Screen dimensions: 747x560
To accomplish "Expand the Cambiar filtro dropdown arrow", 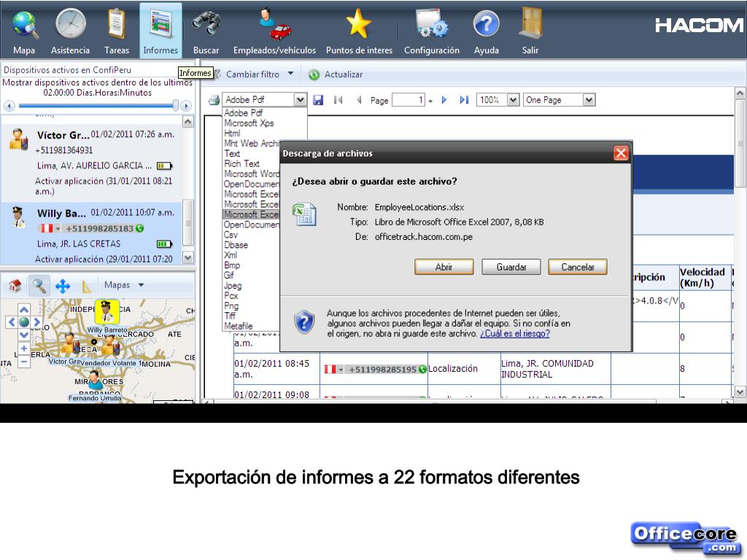I will [x=290, y=74].
